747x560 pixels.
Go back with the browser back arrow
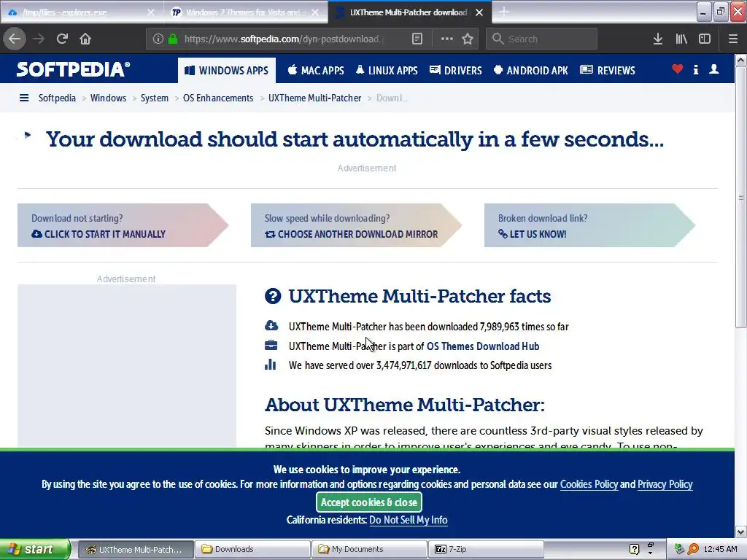[x=15, y=39]
